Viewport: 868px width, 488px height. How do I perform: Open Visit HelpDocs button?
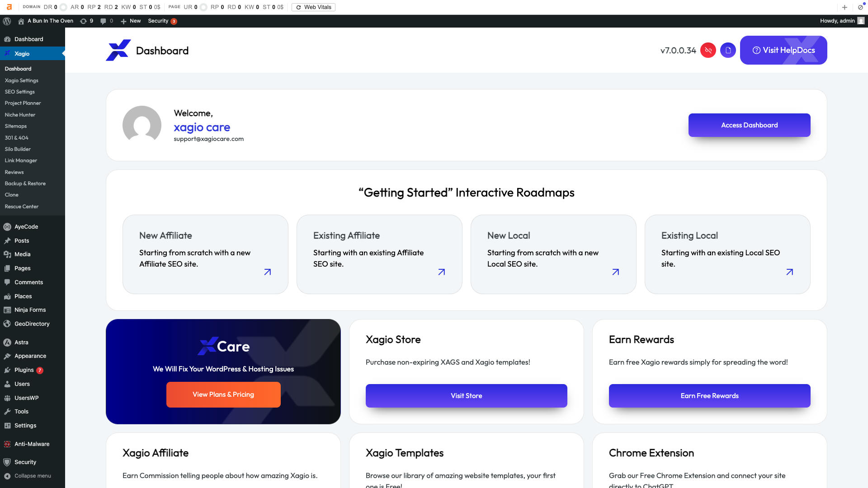point(783,50)
